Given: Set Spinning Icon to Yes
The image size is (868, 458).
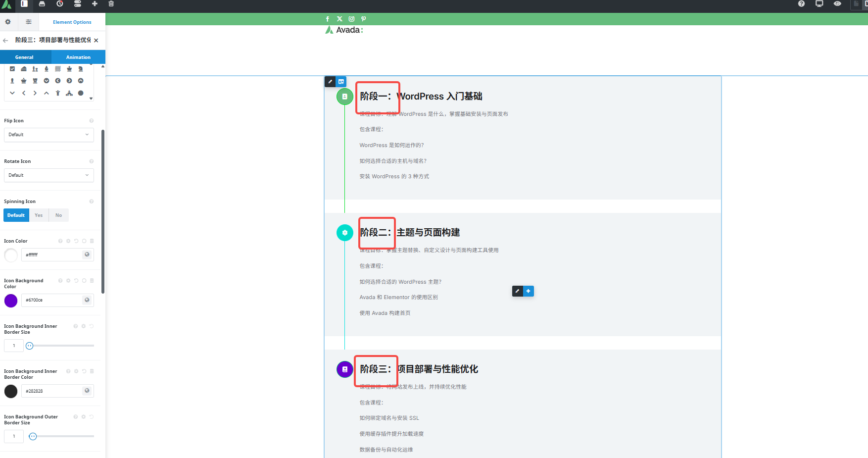Looking at the screenshot, I should [x=38, y=215].
